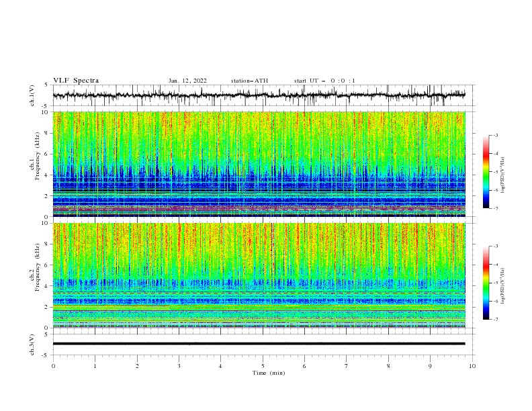Click the ch.1 color bar 'log(PSD)(V²/Hz)' label
The width and height of the screenshot is (532, 411).
point(503,175)
